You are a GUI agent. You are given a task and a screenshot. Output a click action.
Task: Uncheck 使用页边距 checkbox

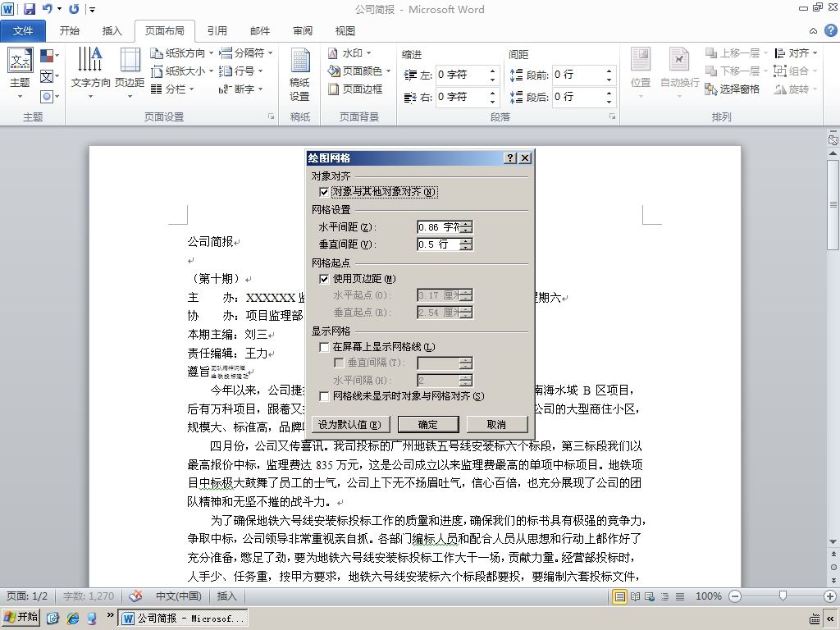(324, 279)
